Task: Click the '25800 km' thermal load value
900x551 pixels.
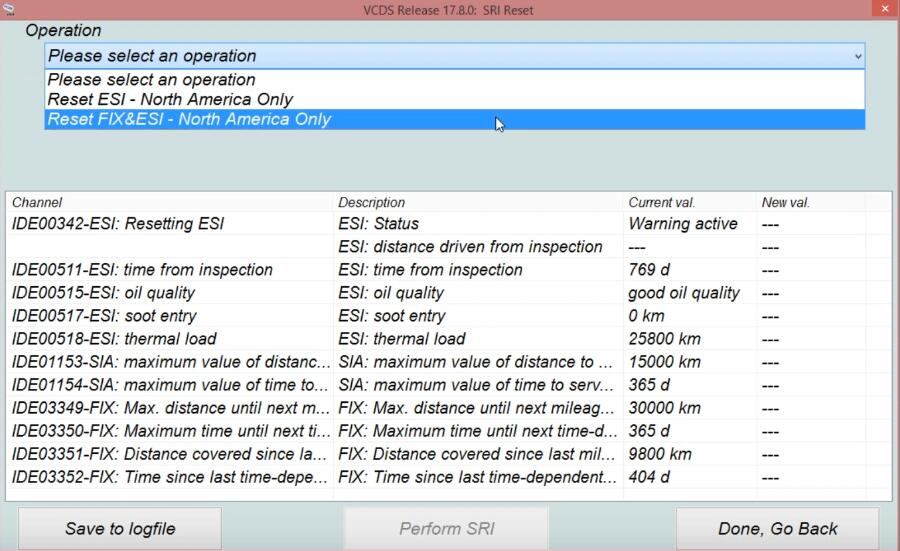Action: [665, 339]
